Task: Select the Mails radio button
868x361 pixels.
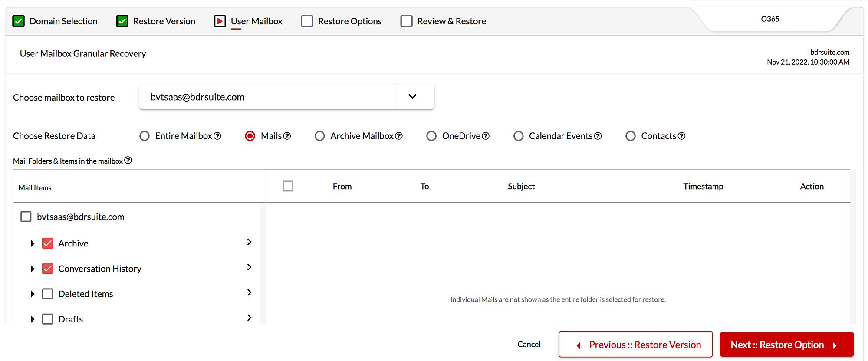Action: tap(250, 136)
